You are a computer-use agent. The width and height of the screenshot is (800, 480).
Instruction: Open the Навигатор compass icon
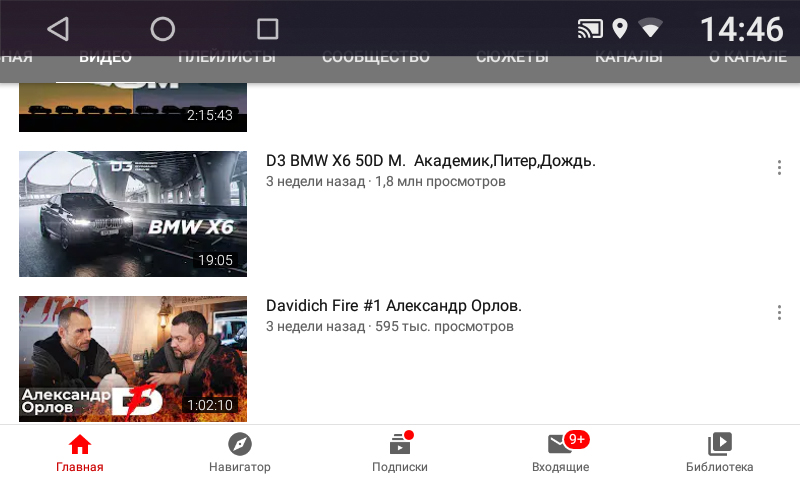pyautogui.click(x=240, y=445)
